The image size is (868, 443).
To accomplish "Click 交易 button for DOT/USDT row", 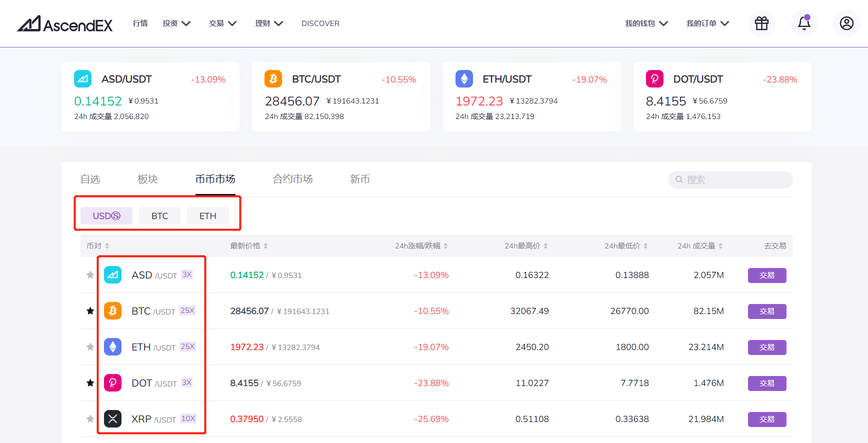I will point(767,383).
